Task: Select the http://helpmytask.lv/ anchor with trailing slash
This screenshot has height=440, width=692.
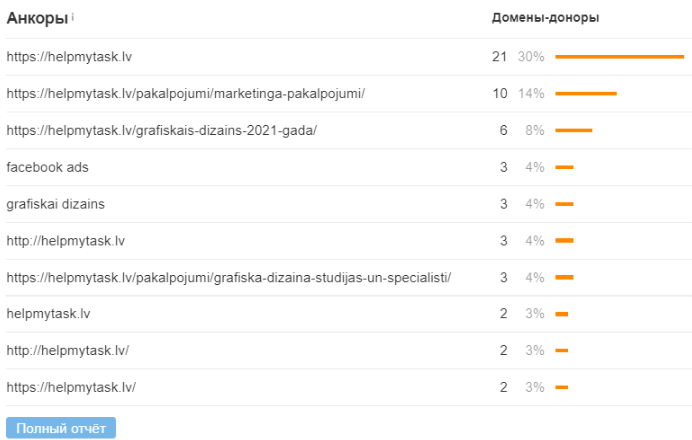Action: (x=67, y=351)
